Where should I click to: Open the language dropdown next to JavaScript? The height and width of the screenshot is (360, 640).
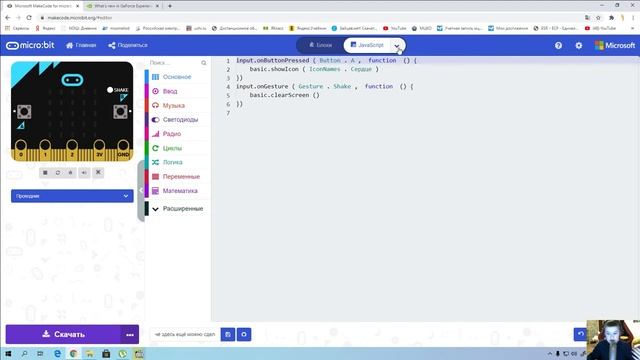(397, 46)
